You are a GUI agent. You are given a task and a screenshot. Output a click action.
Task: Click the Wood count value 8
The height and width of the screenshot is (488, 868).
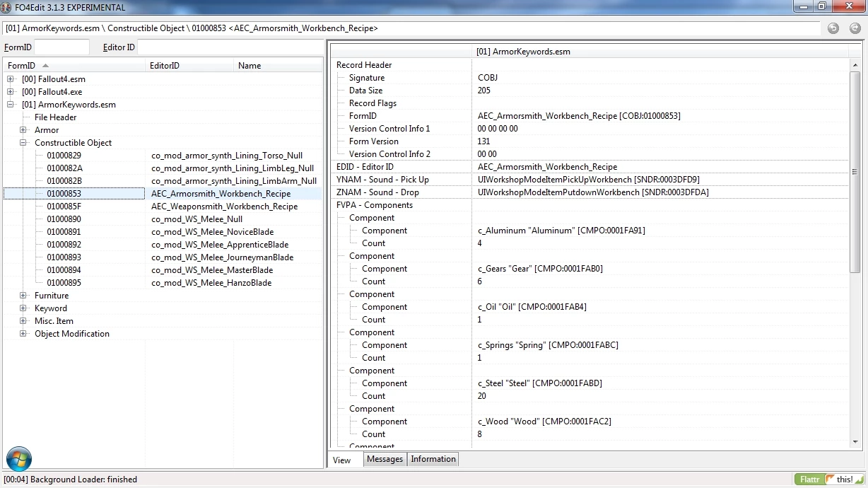coord(480,434)
